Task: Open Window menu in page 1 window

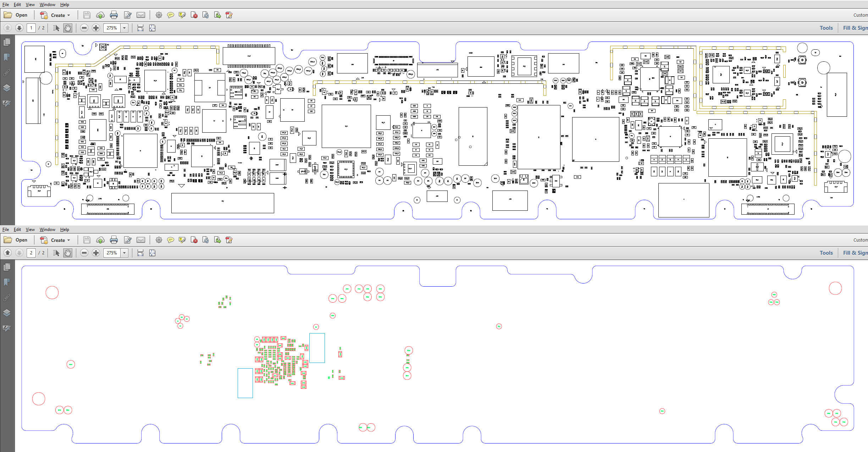Action: [48, 5]
